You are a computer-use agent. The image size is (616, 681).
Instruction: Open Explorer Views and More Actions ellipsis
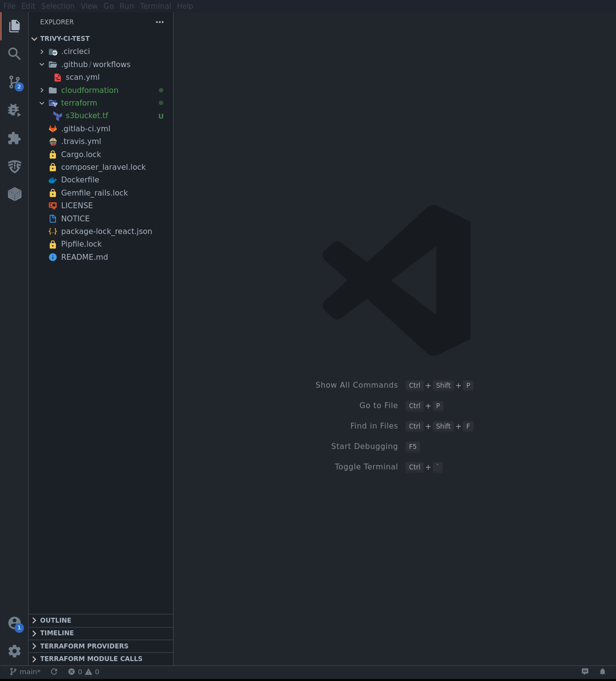[x=159, y=22]
